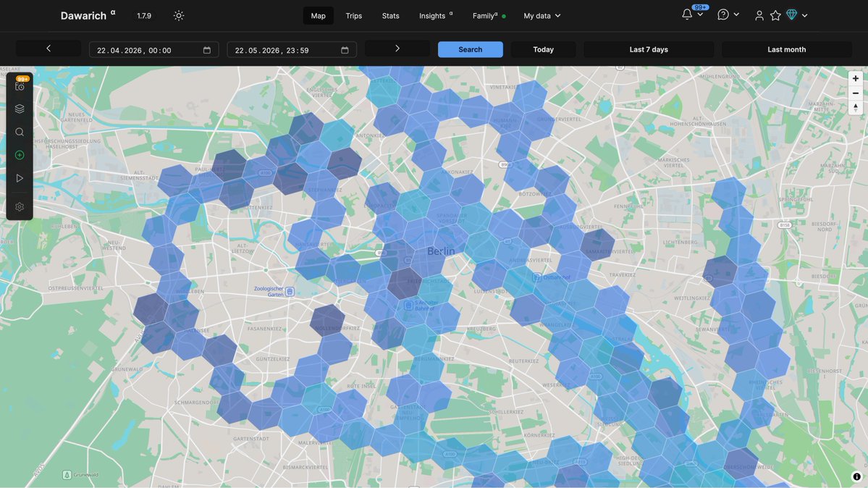Open the timeline feed icon with 99+ badge

tap(20, 86)
